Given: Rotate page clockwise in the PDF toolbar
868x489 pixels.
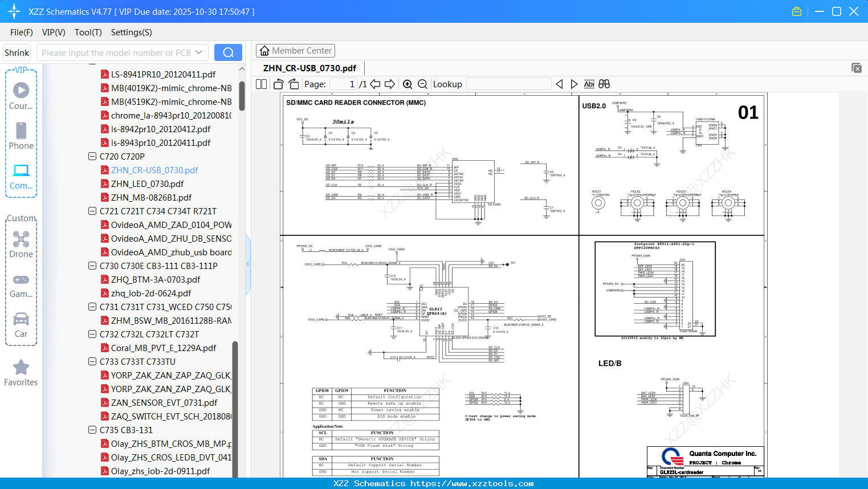Looking at the screenshot, I should (x=294, y=84).
